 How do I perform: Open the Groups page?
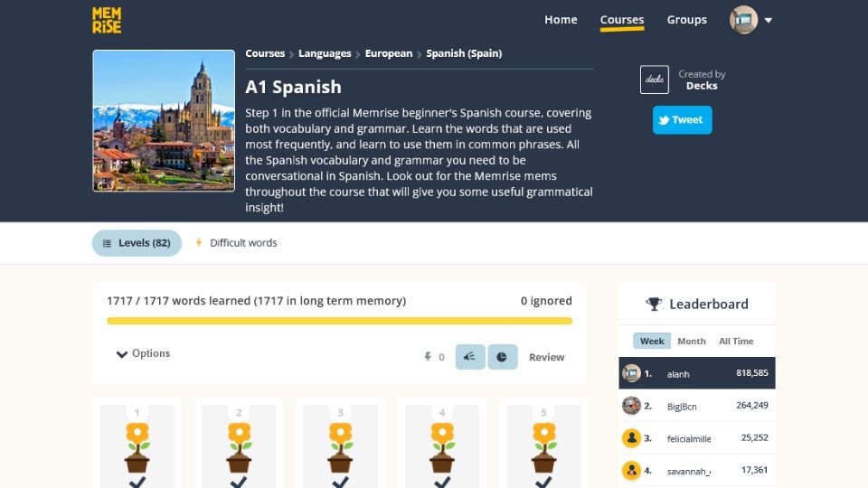(686, 19)
